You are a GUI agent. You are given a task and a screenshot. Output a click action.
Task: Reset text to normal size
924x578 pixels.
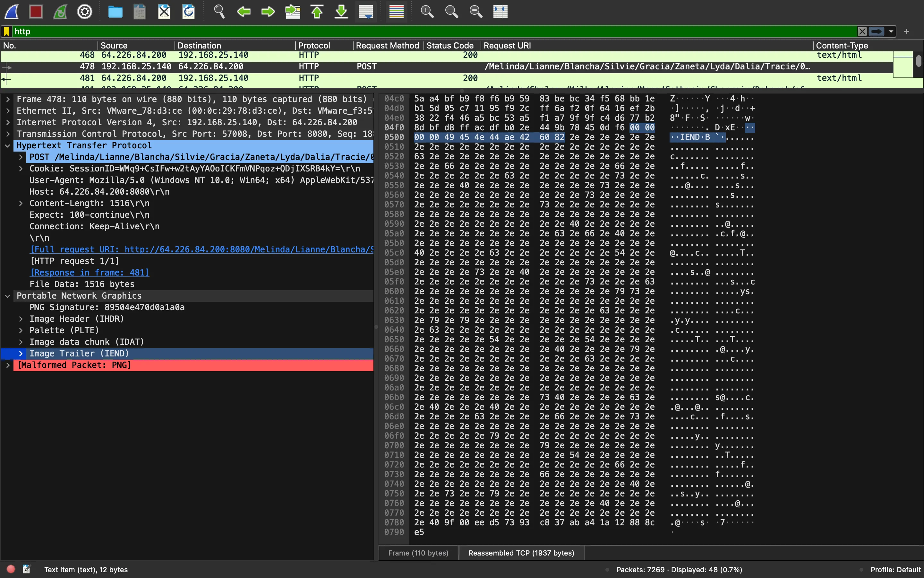point(476,12)
